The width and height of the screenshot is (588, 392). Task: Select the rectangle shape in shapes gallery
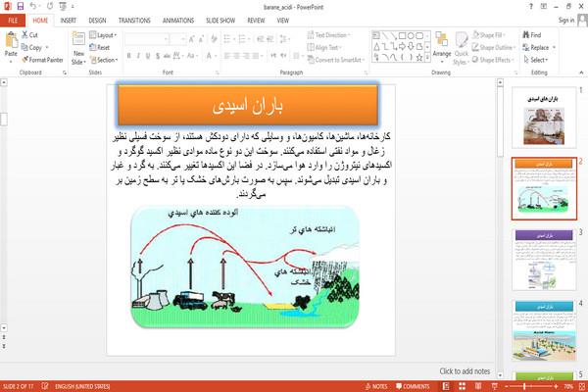click(402, 36)
